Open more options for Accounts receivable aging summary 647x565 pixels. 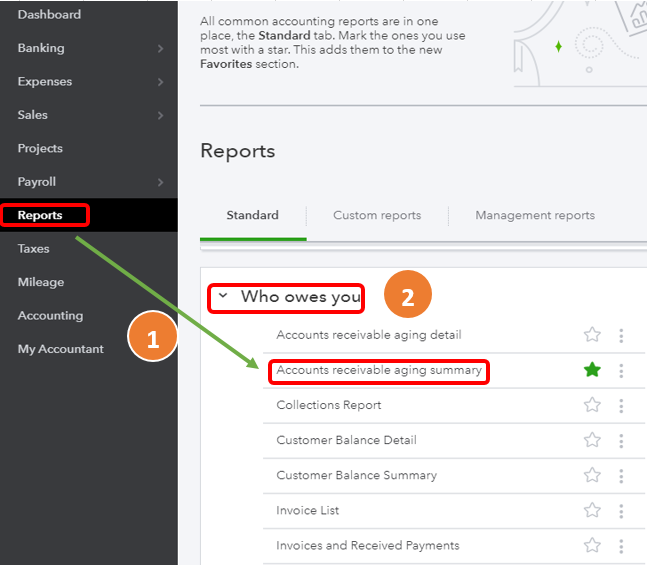pyautogui.click(x=621, y=370)
